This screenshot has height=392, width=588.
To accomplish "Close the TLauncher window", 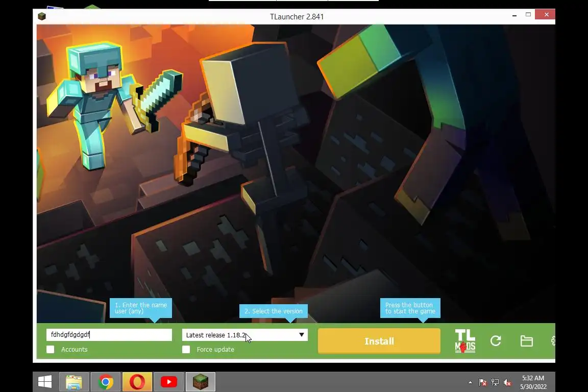I will [x=546, y=15].
